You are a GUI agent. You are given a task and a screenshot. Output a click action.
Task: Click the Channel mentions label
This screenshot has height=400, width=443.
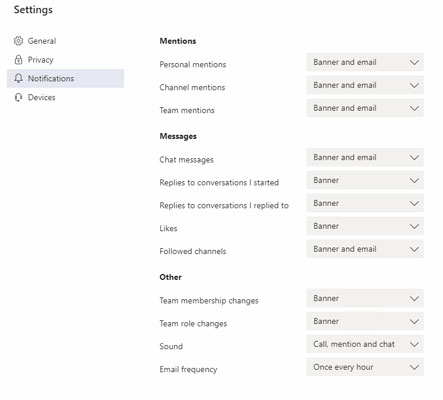[x=192, y=87]
